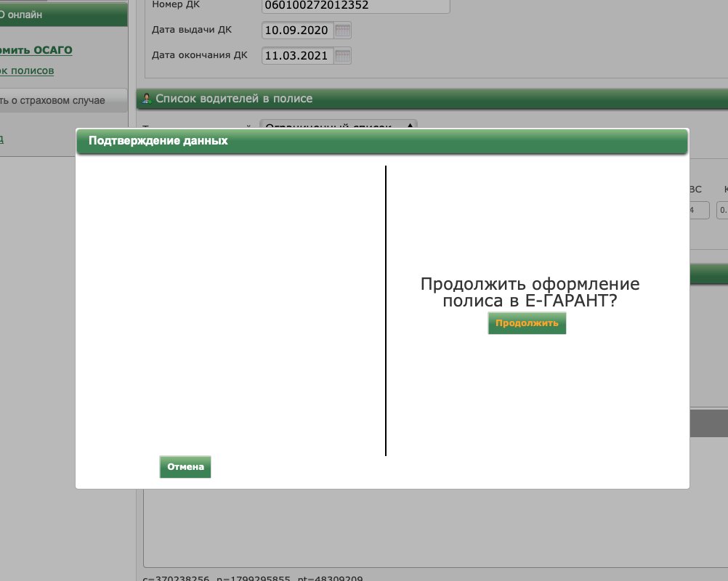Click driver icon in Список водителей header
The width and height of the screenshot is (728, 581).
146,99
